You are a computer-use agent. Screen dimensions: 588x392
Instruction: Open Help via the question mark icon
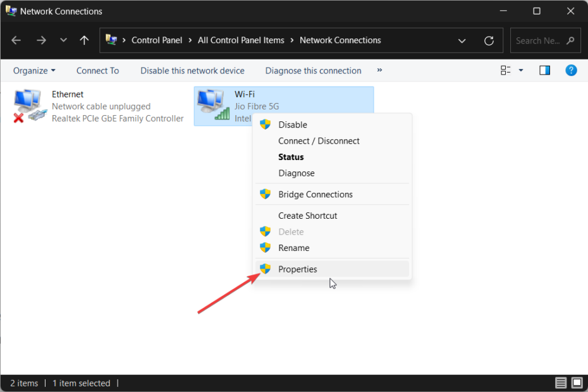tap(571, 70)
